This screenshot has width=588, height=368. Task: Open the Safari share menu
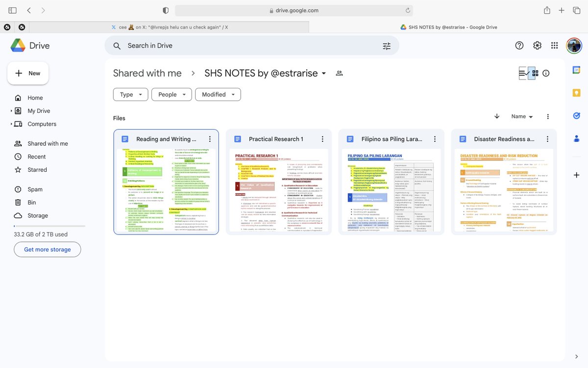pos(547,10)
